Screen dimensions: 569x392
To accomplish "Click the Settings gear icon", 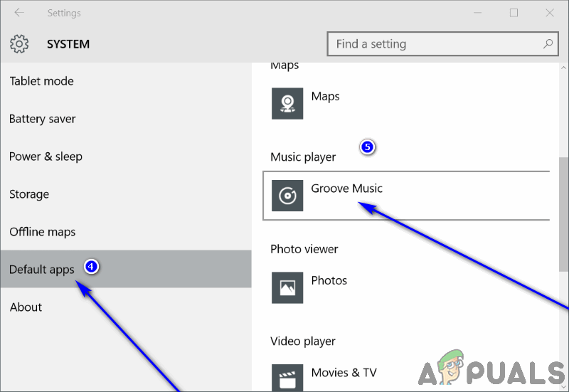I will click(x=19, y=44).
